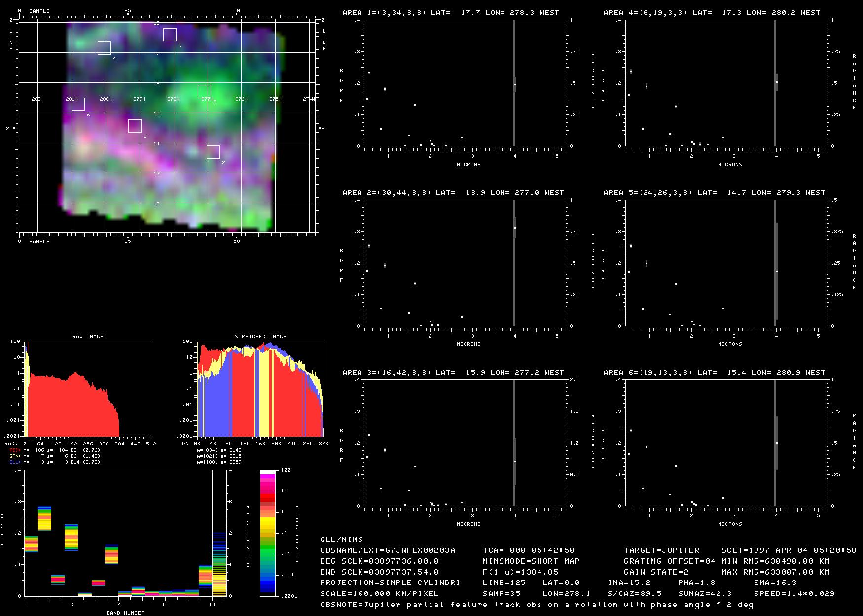Screen dimensions: 863x616
Task: Click the END SCLK=03897737.54.0 entry
Action: coord(379,572)
